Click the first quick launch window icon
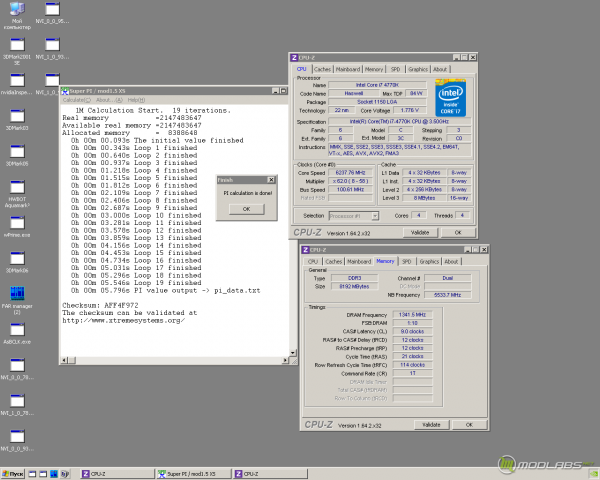Viewport: 600px width, 480px height. coord(32,474)
